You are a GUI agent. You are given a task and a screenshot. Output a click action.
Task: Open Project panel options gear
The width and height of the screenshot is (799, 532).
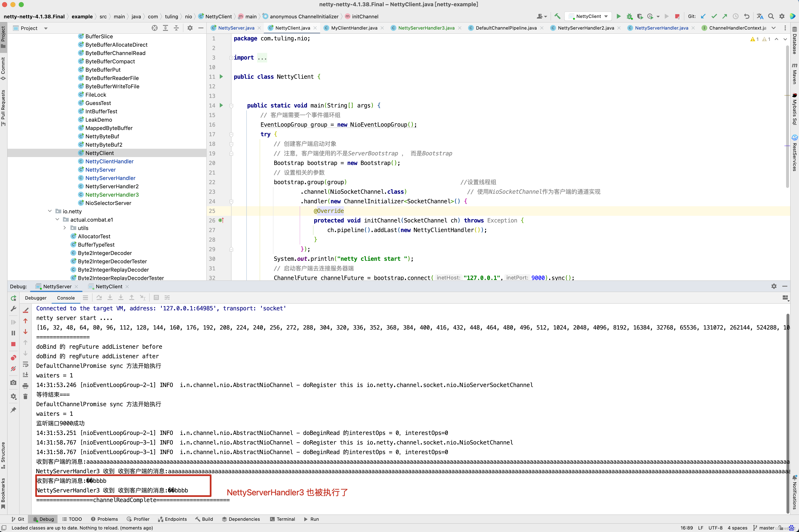(x=190, y=28)
